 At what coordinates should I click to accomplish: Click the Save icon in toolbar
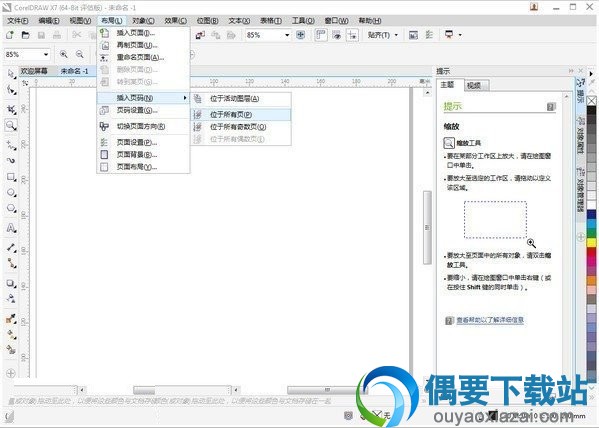[x=41, y=35]
